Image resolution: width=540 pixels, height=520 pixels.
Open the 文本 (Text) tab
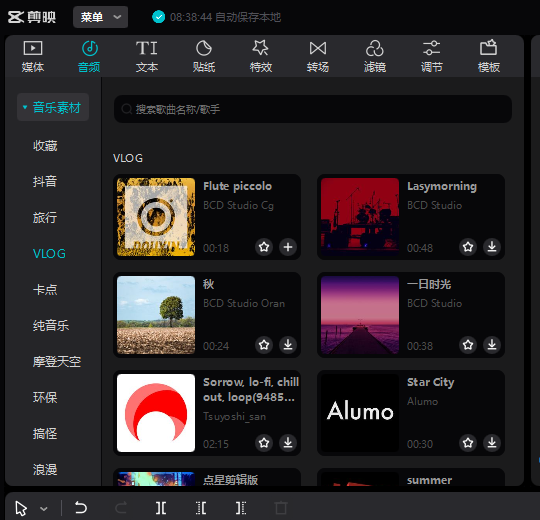(147, 56)
